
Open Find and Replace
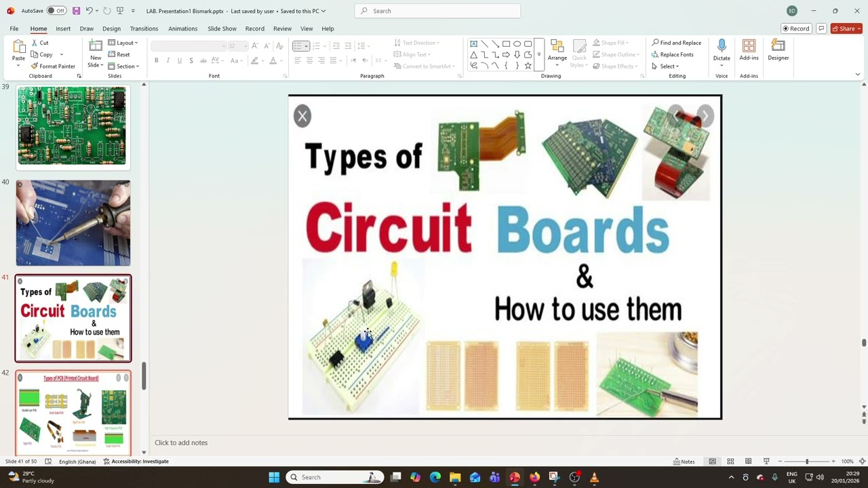pos(676,43)
